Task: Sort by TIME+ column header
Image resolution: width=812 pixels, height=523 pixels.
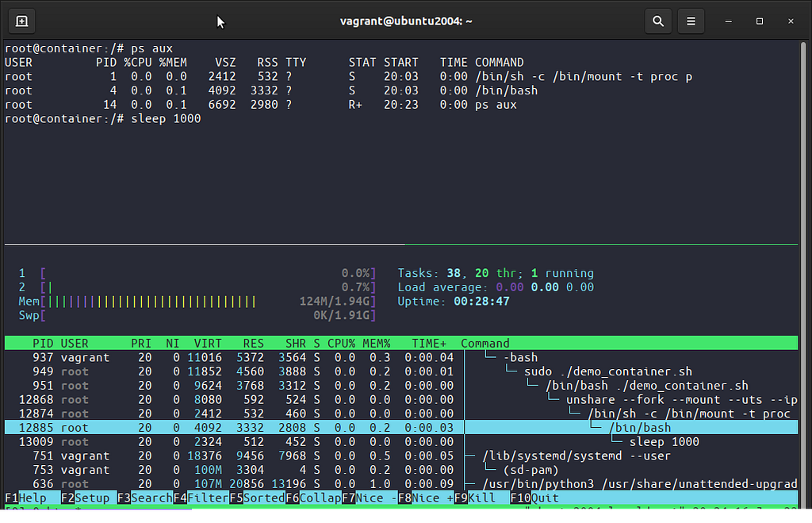Action: click(429, 343)
